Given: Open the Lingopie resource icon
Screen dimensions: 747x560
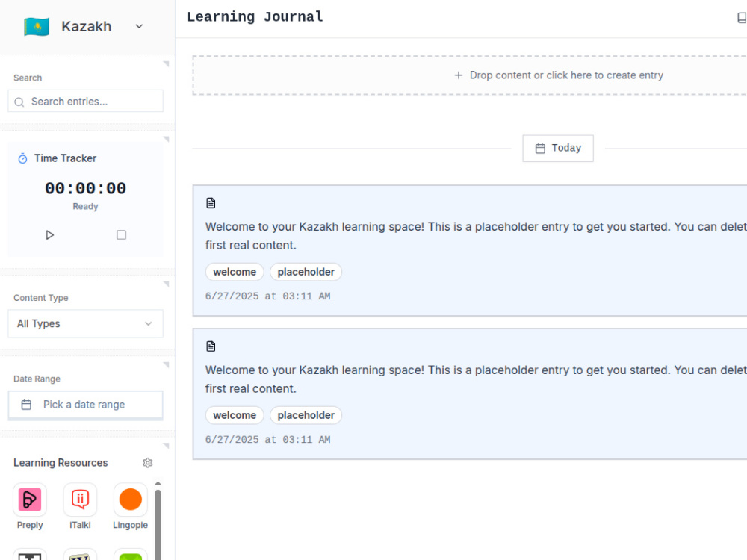Looking at the screenshot, I should point(131,500).
